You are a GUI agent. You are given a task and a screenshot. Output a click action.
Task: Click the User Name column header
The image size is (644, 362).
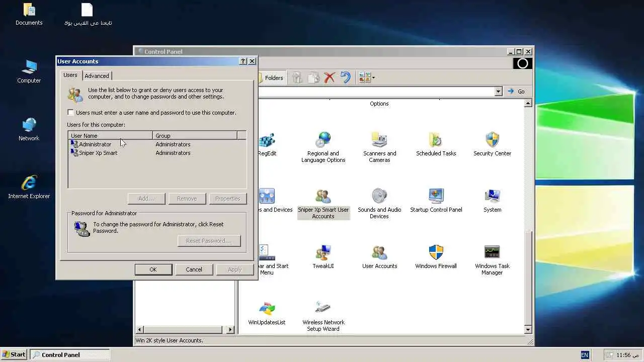[110, 136]
